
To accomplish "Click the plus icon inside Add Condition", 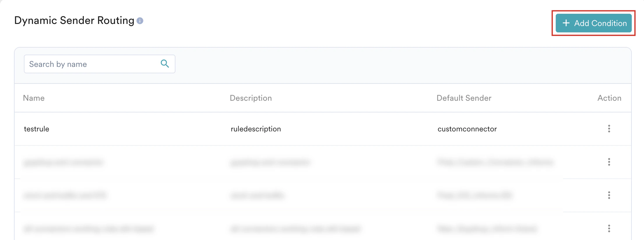I will [566, 23].
